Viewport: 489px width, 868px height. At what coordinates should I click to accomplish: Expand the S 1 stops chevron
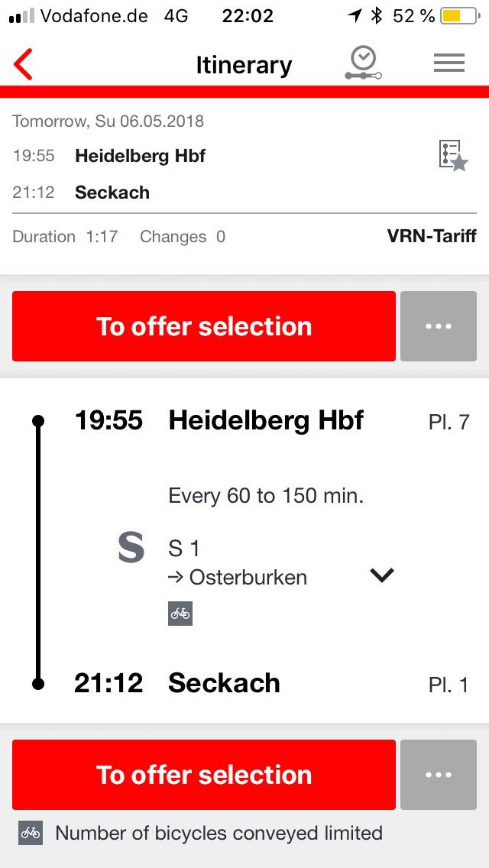point(381,575)
